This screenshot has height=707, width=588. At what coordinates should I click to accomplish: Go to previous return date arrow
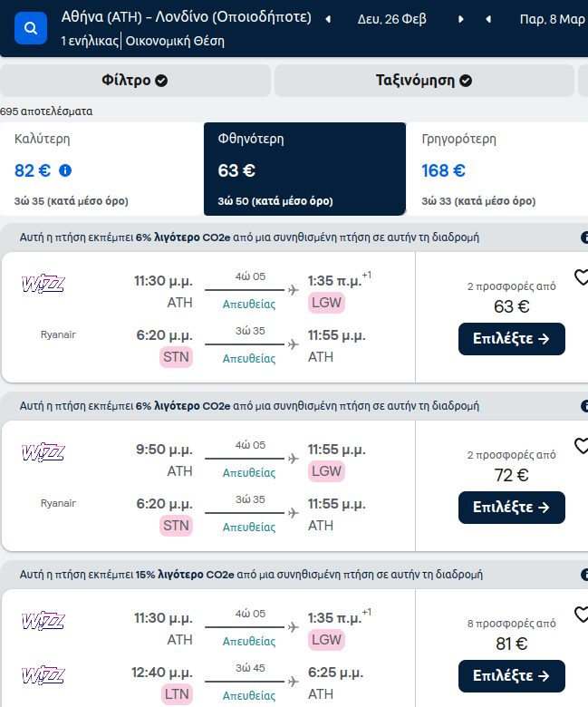pyautogui.click(x=488, y=19)
